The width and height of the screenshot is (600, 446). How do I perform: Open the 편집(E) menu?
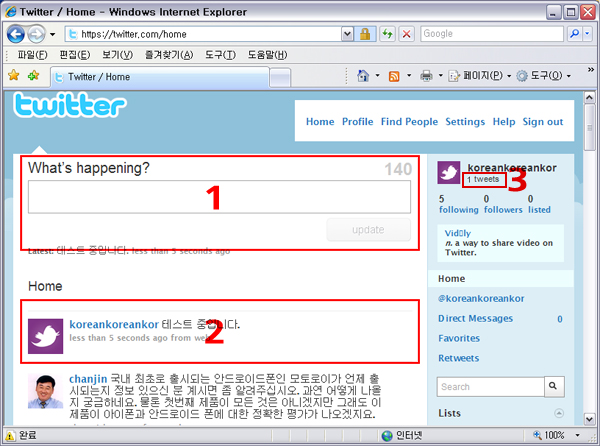(x=75, y=55)
